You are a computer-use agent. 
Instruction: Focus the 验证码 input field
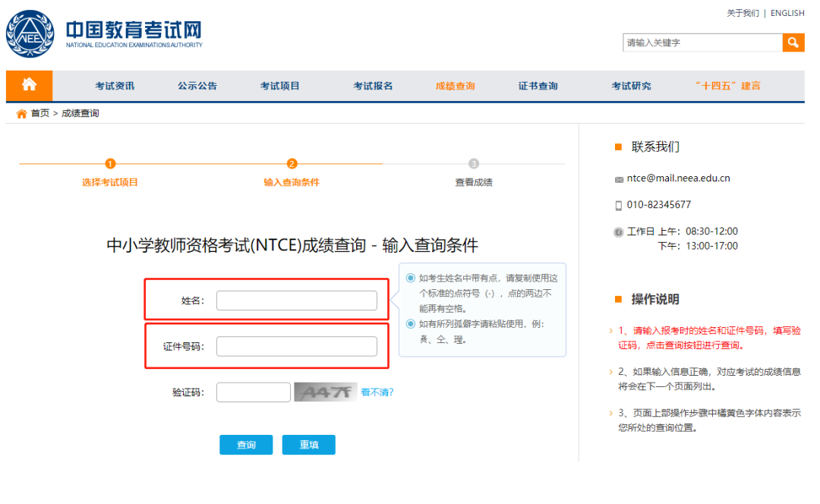(253, 392)
